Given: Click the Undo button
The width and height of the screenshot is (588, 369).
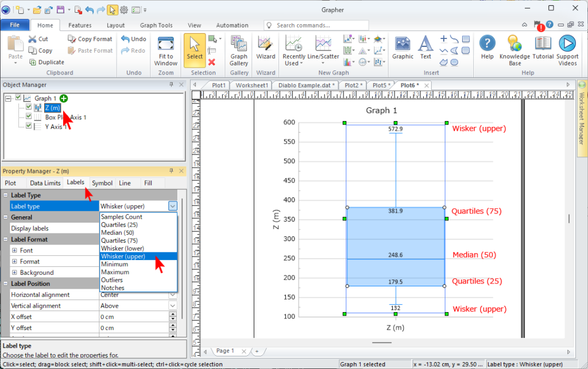Looking at the screenshot, I should (133, 39).
